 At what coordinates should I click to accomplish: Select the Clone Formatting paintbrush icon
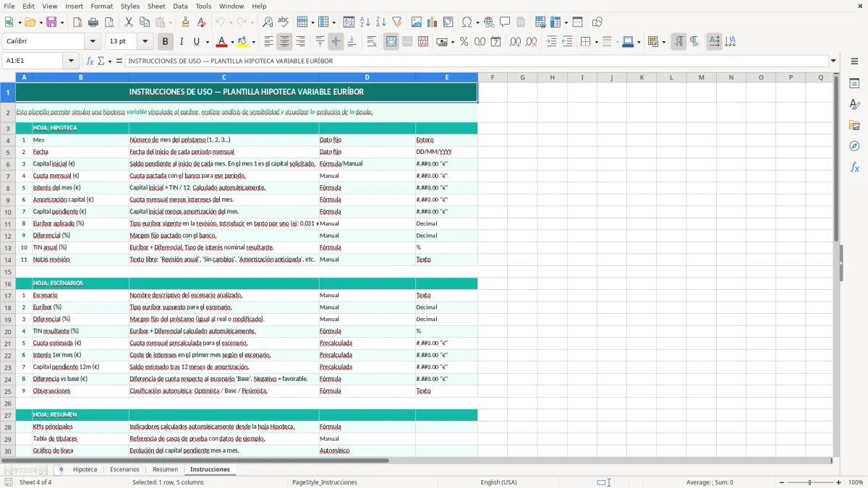coord(185,22)
